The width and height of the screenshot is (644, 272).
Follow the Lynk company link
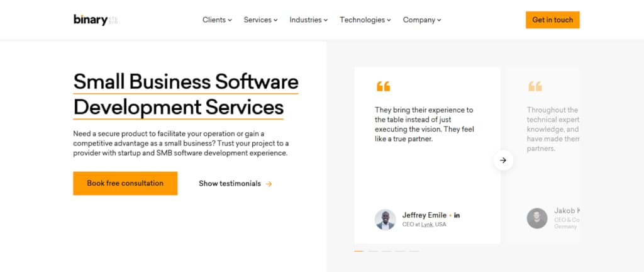(427, 225)
